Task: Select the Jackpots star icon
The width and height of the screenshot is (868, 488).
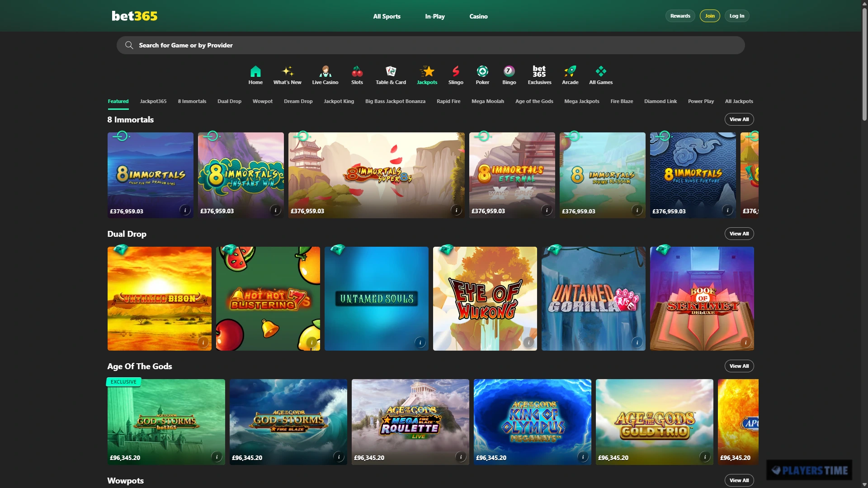Action: [427, 71]
